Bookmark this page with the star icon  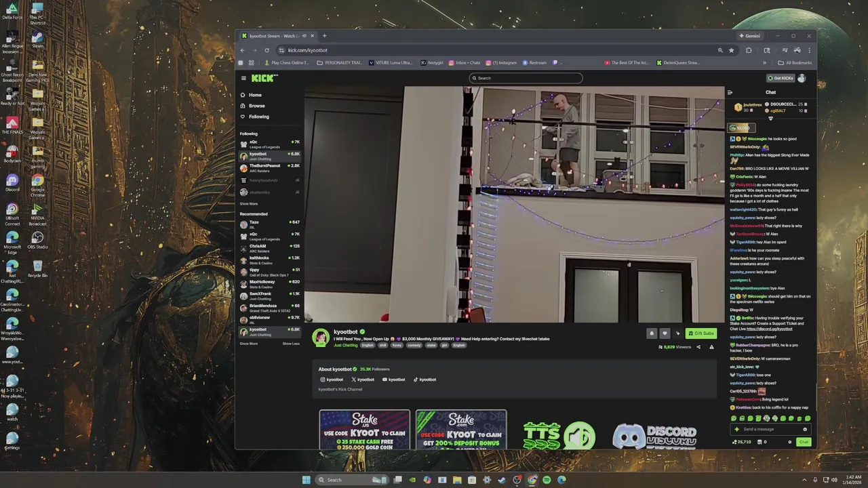point(731,50)
